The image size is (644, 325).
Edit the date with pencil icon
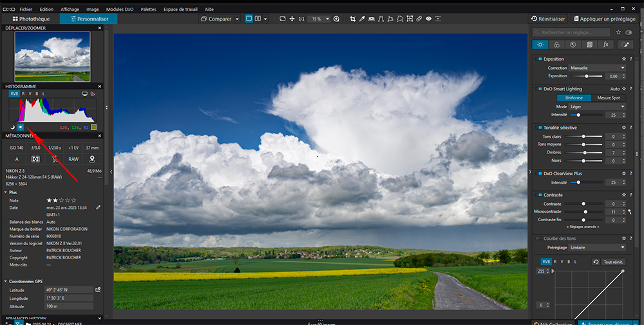tap(98, 208)
